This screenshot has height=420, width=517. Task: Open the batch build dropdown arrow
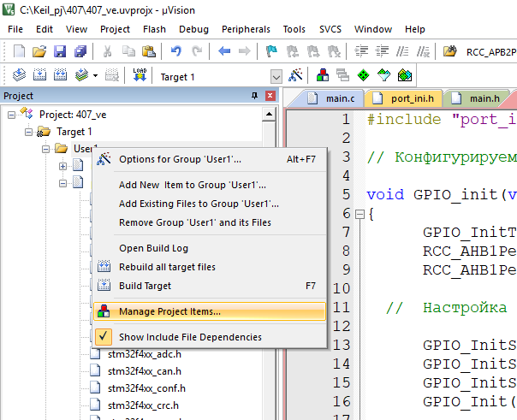(96, 76)
